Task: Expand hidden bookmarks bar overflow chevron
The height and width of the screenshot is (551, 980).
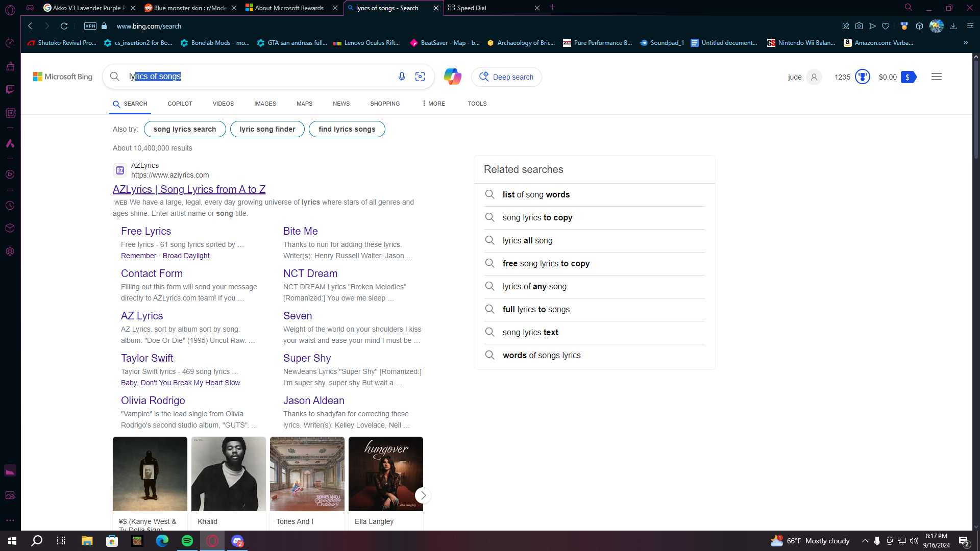Action: [966, 43]
